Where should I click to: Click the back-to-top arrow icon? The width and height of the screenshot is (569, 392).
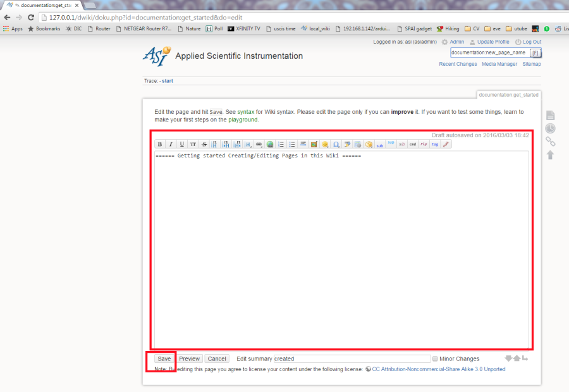[x=550, y=154]
